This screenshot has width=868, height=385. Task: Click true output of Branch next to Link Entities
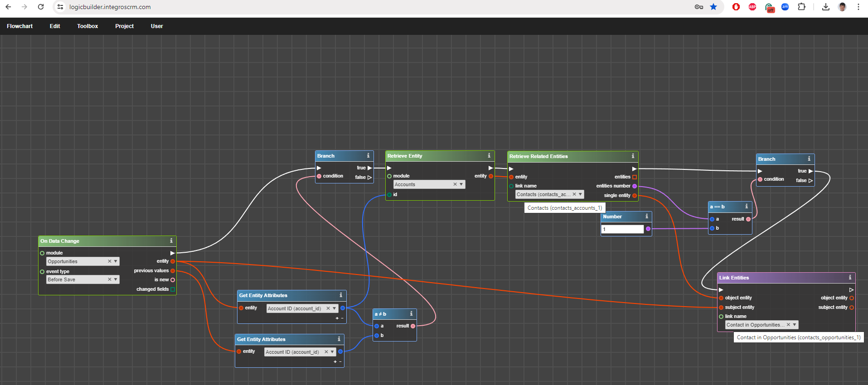pos(810,171)
